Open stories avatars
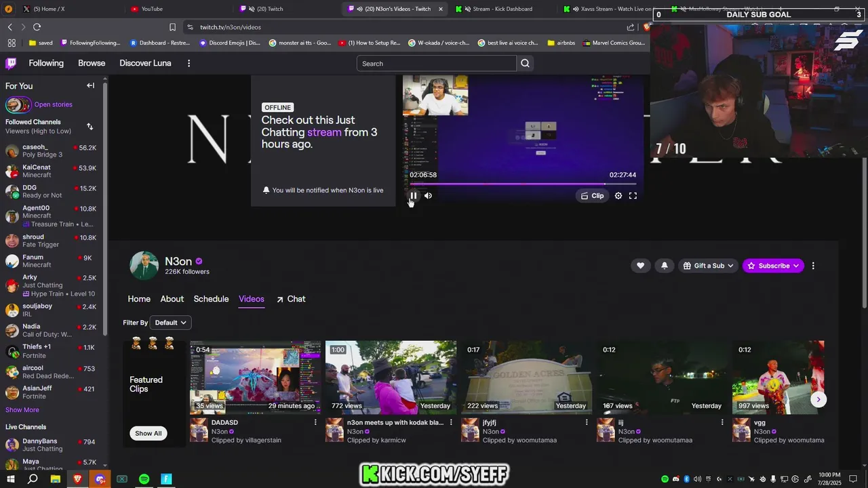868x488 pixels. click(18, 104)
